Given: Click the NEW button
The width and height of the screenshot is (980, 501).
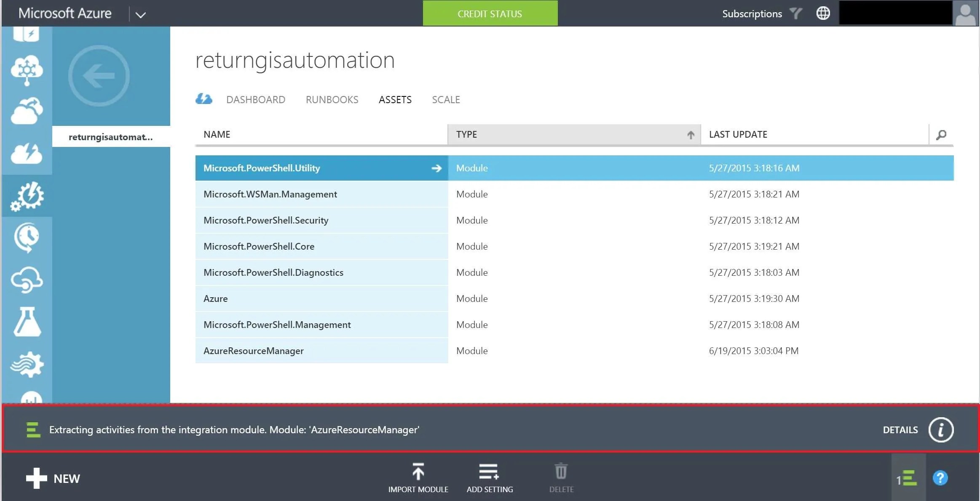Looking at the screenshot, I should click(x=53, y=479).
